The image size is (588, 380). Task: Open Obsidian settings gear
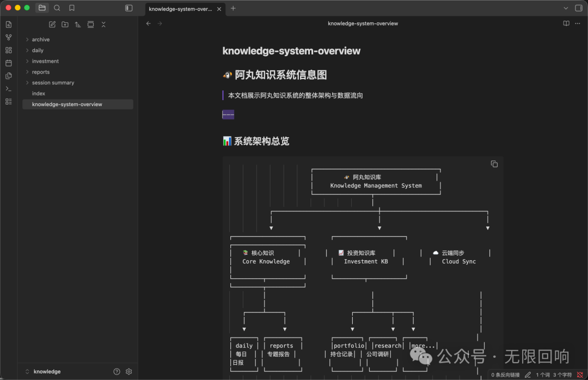pyautogui.click(x=129, y=371)
